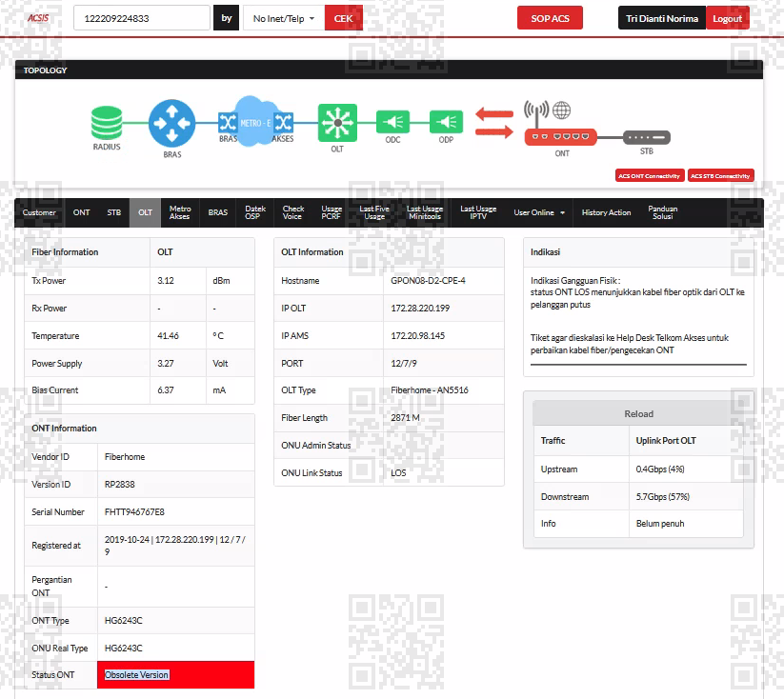Click the BRAS switch icon left of cloud

[x=228, y=122]
